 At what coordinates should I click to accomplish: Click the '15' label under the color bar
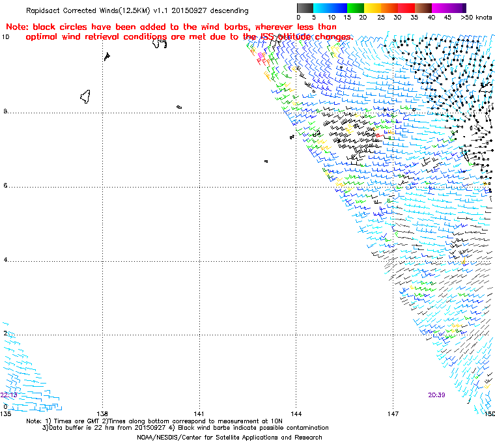coord(347,18)
